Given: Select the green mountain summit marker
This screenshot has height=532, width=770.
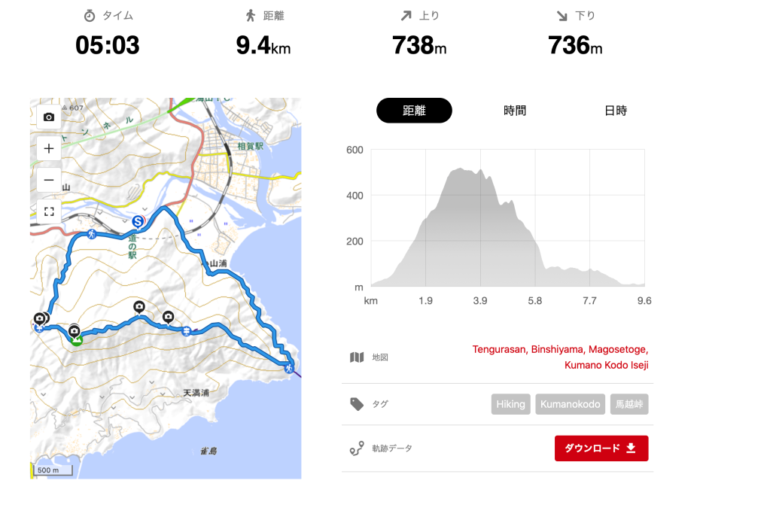Looking at the screenshot, I should tap(77, 339).
